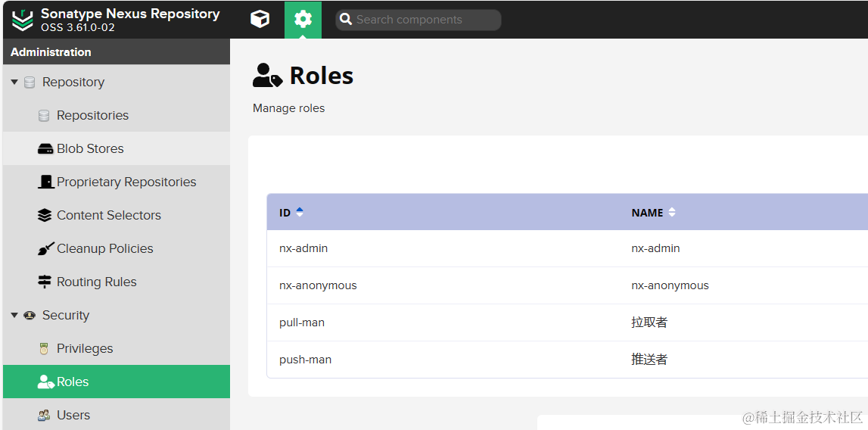Select Roles in the sidebar menu
This screenshot has height=430, width=868.
117,382
